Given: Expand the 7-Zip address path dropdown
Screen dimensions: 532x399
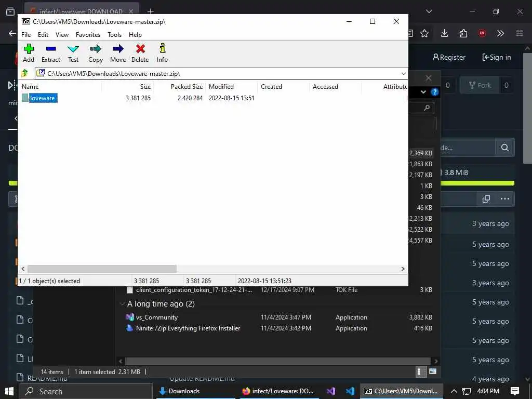Looking at the screenshot, I should coord(403,74).
